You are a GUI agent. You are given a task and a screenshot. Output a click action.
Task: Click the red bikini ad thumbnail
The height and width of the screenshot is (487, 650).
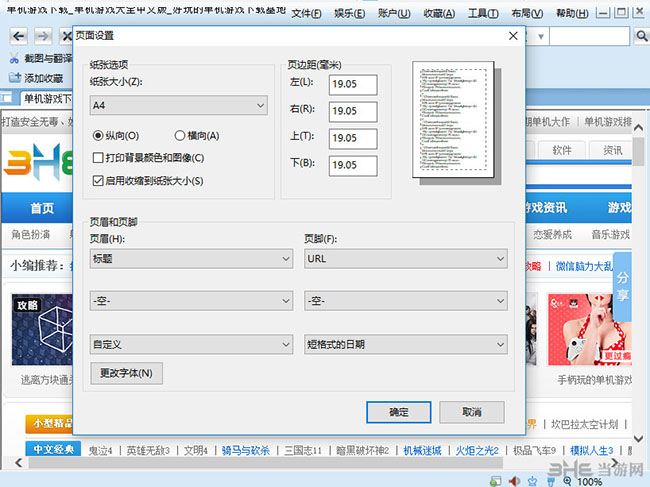tap(589, 330)
